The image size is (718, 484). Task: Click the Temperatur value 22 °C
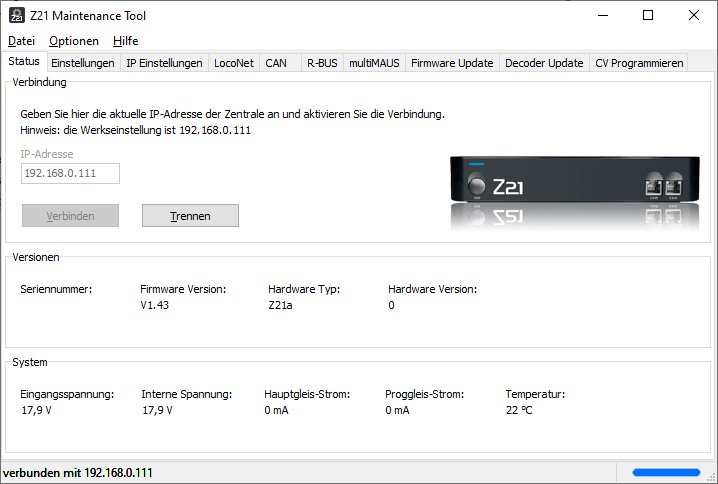coord(519,410)
